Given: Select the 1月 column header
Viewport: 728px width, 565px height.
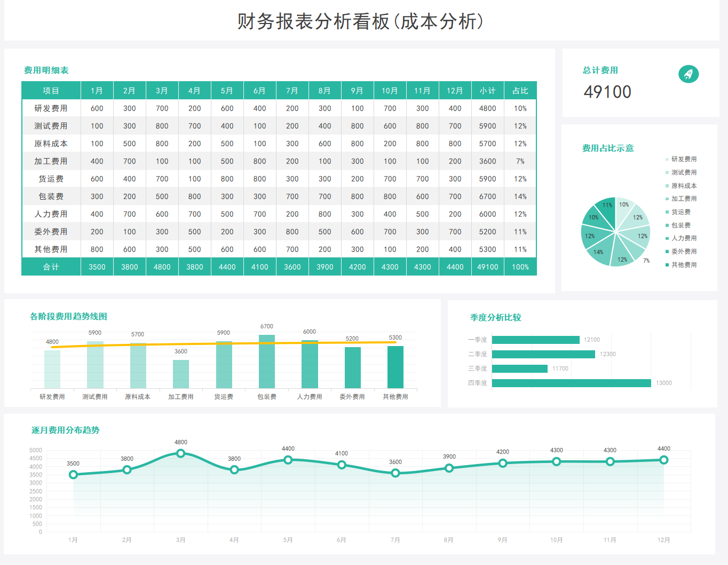Looking at the screenshot, I should [x=97, y=90].
